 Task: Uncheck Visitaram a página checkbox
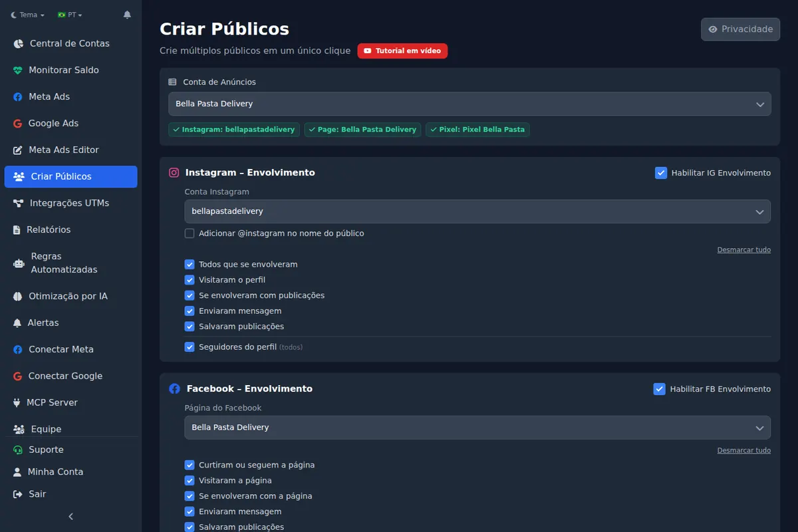click(x=190, y=480)
